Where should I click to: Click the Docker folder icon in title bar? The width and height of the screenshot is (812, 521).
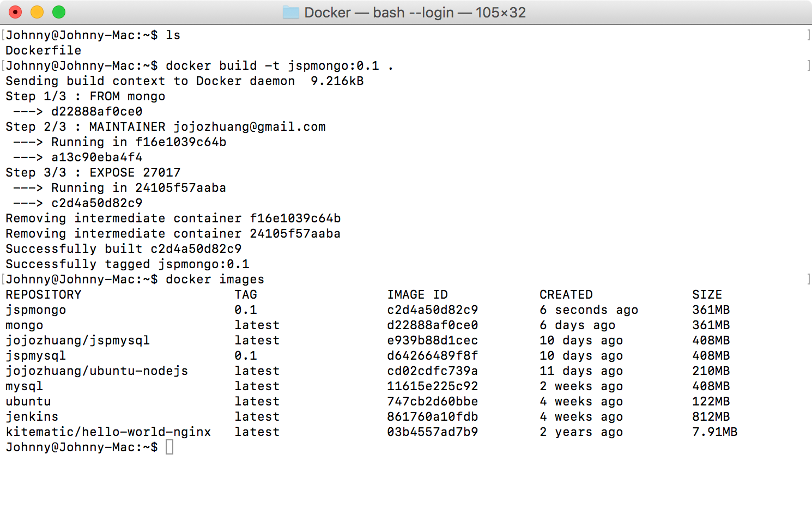(x=292, y=12)
